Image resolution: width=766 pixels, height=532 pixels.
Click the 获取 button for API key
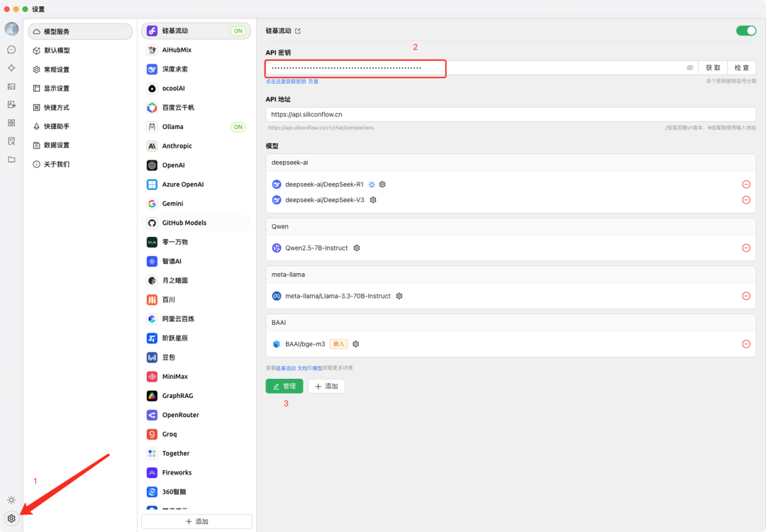point(713,68)
